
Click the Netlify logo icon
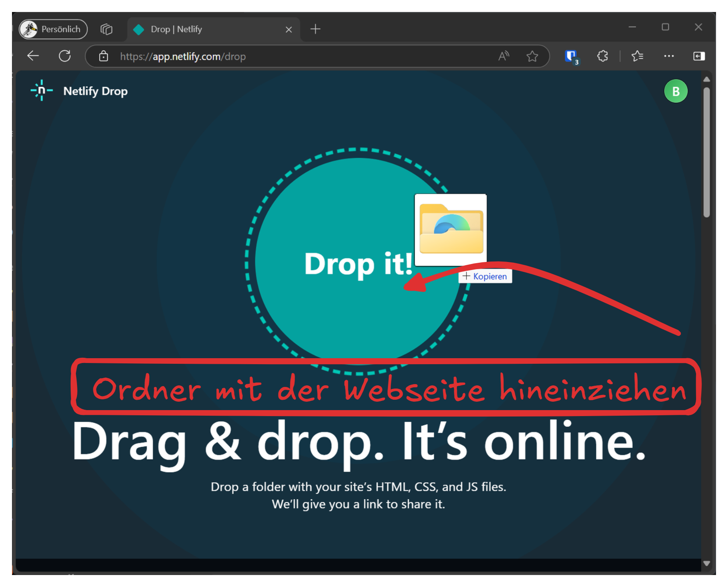42,91
